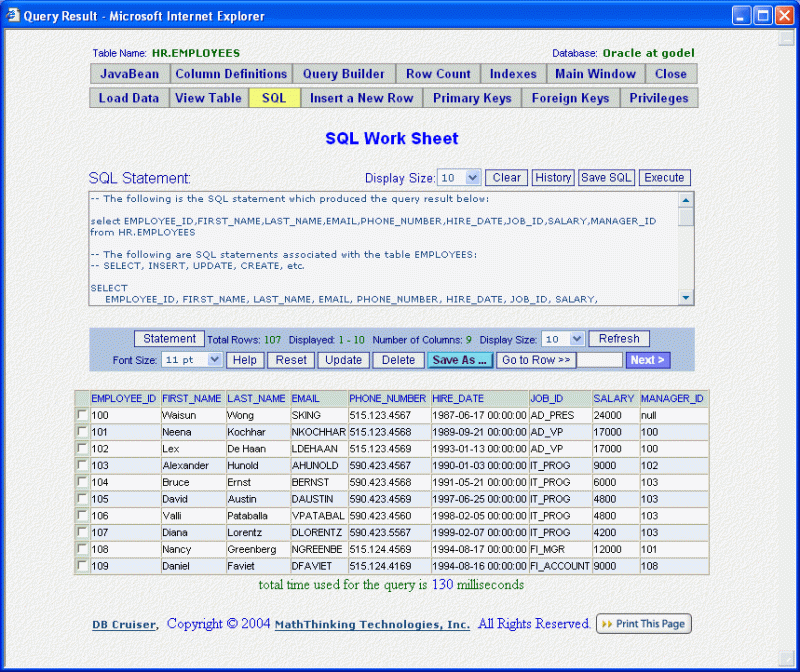
Task: Switch to the Query Builder tab
Action: tap(343, 73)
